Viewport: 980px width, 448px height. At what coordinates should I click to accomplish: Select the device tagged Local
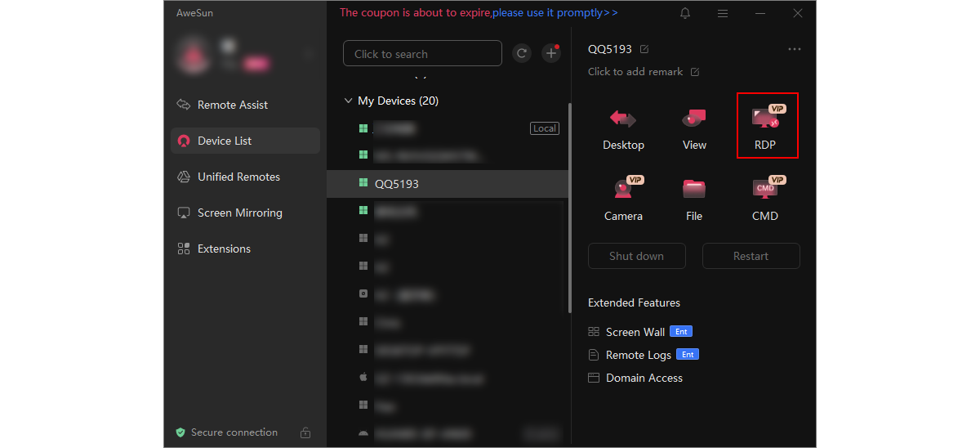click(447, 128)
